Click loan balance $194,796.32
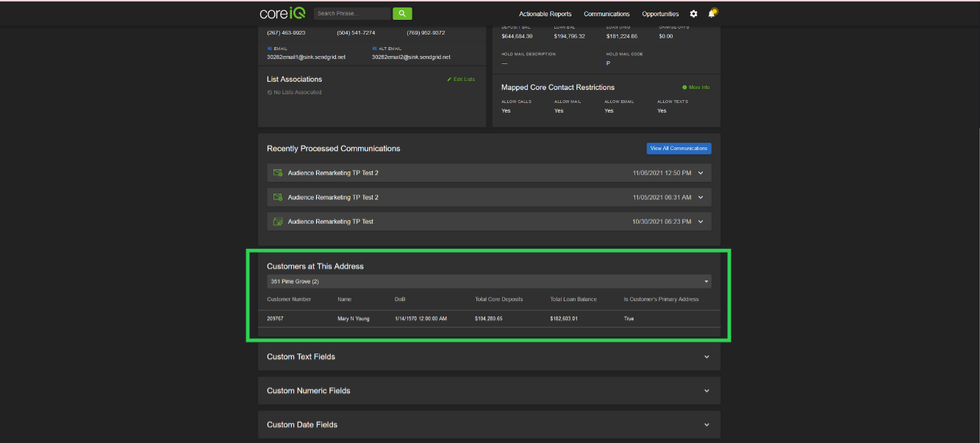 pyautogui.click(x=570, y=36)
